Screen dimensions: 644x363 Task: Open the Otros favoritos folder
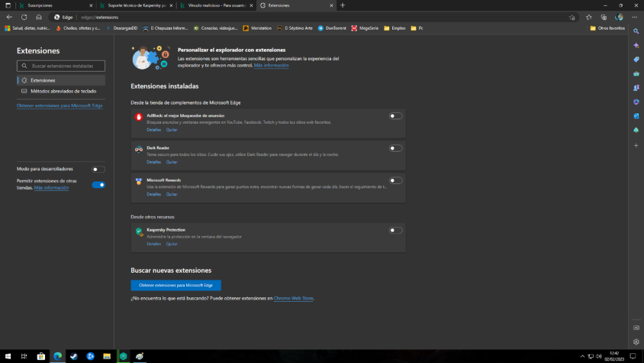pos(607,28)
